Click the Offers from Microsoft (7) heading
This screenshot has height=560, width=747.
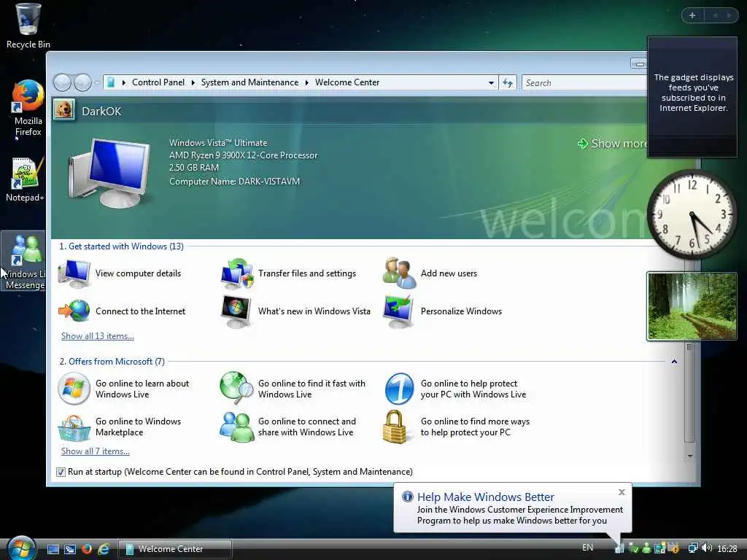[x=112, y=362]
